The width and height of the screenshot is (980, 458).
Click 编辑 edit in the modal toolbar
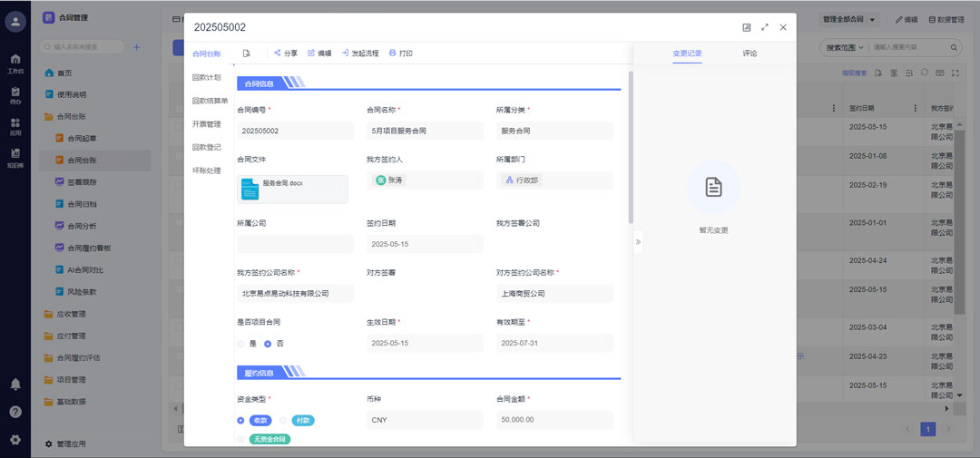click(x=318, y=54)
